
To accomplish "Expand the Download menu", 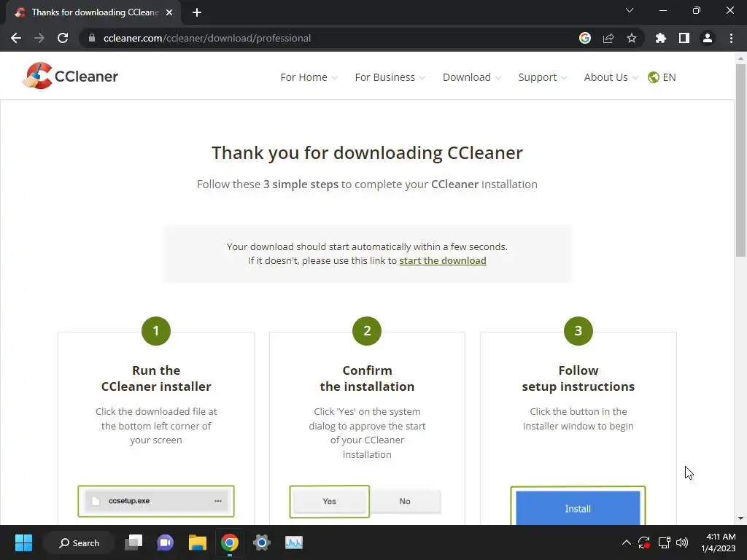I will [x=472, y=77].
